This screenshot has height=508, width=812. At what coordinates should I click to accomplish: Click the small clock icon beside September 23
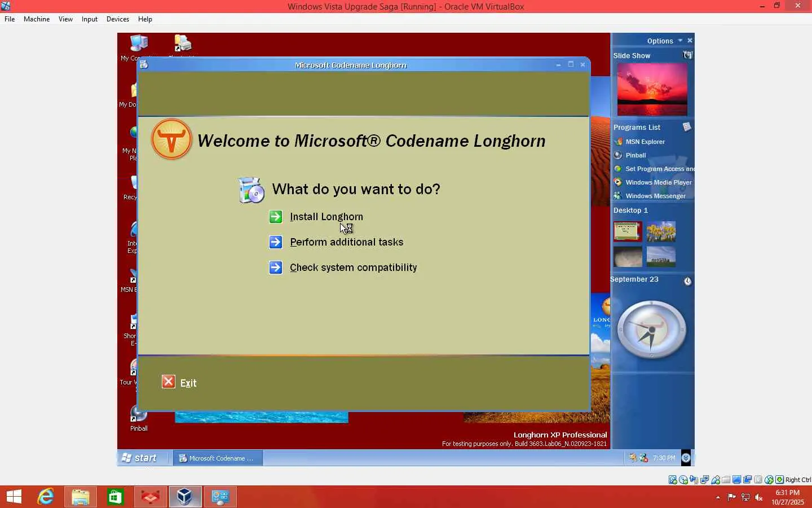click(x=688, y=281)
